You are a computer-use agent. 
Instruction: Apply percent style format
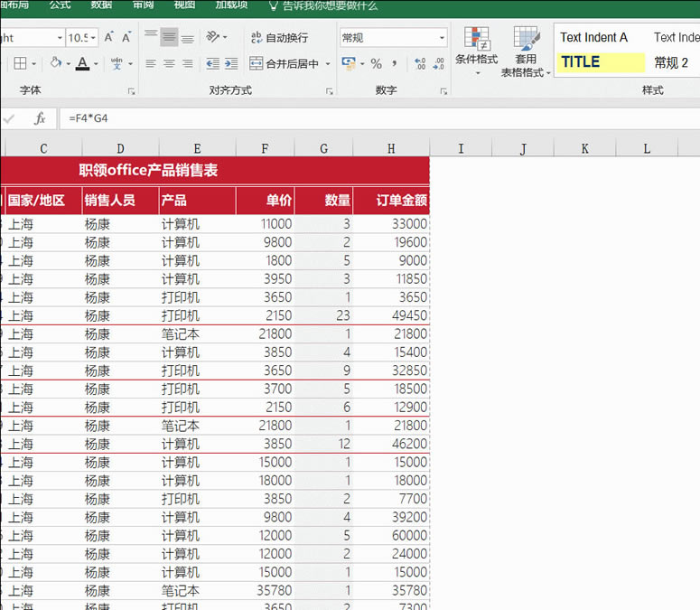pyautogui.click(x=376, y=64)
